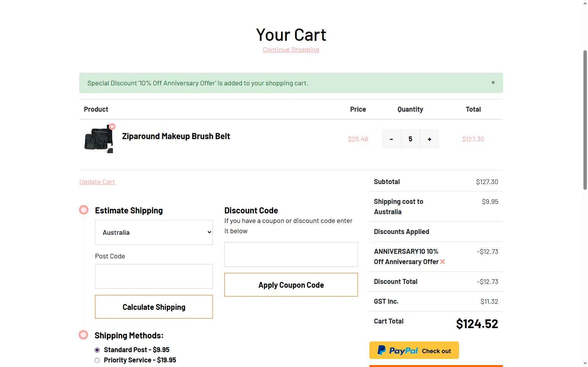Click the Calculate Shipping button
The height and width of the screenshot is (367, 588).
(154, 307)
